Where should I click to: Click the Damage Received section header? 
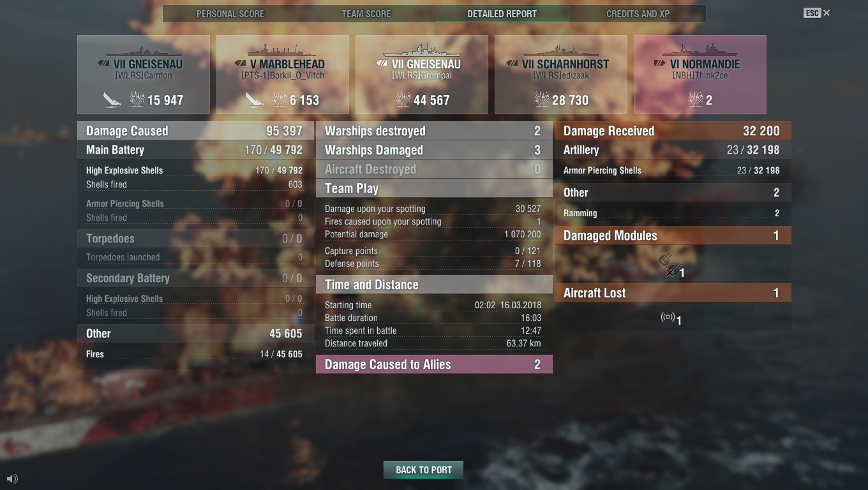click(x=673, y=131)
